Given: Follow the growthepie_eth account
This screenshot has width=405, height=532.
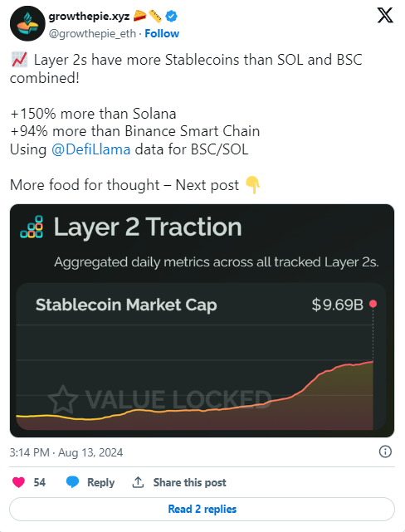Looking at the screenshot, I should pos(162,33).
